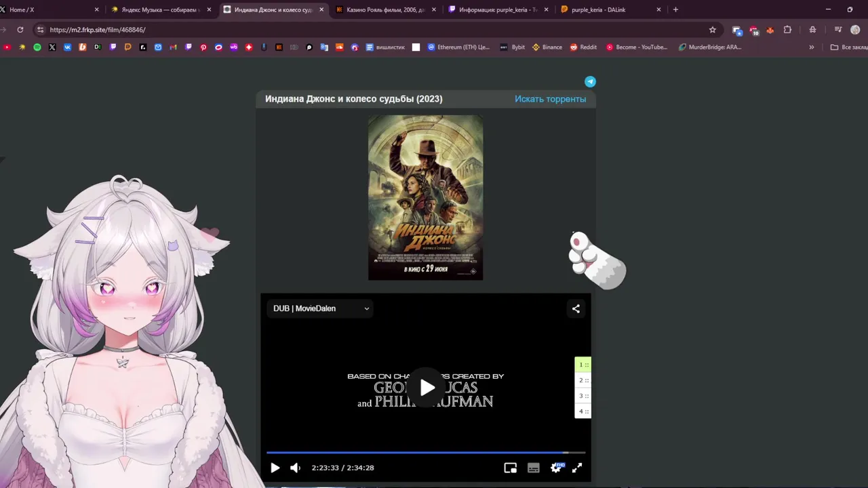Viewport: 868px width, 488px height.
Task: Click the large play button overlay on video
Action: [427, 388]
